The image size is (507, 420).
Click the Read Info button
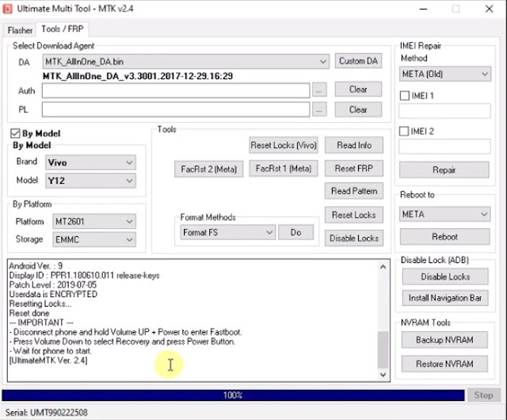click(354, 145)
